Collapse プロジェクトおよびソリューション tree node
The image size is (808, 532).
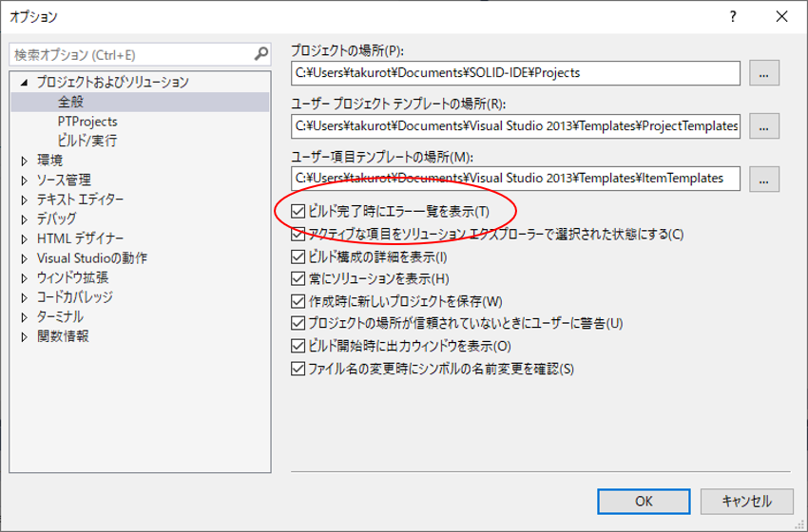pyautogui.click(x=25, y=83)
